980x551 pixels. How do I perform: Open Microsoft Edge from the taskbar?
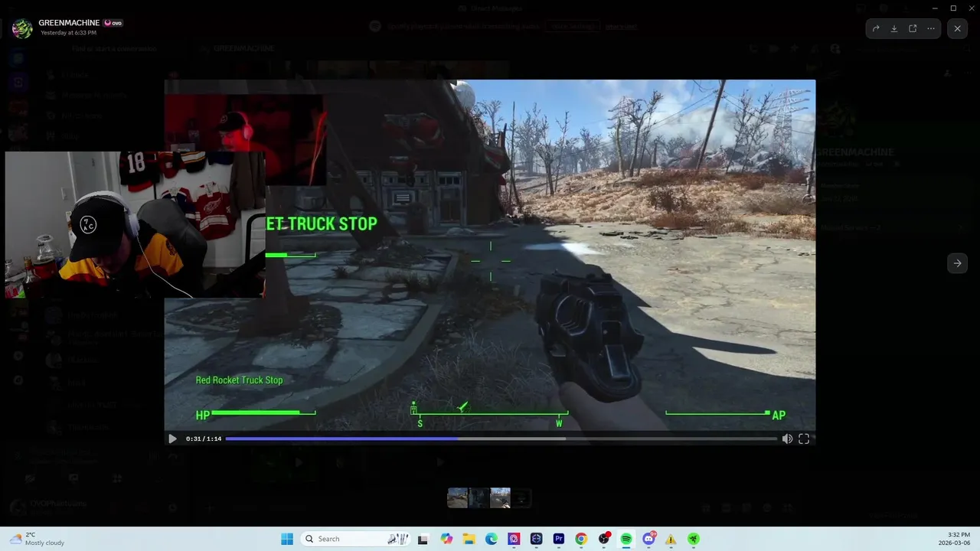(x=491, y=539)
